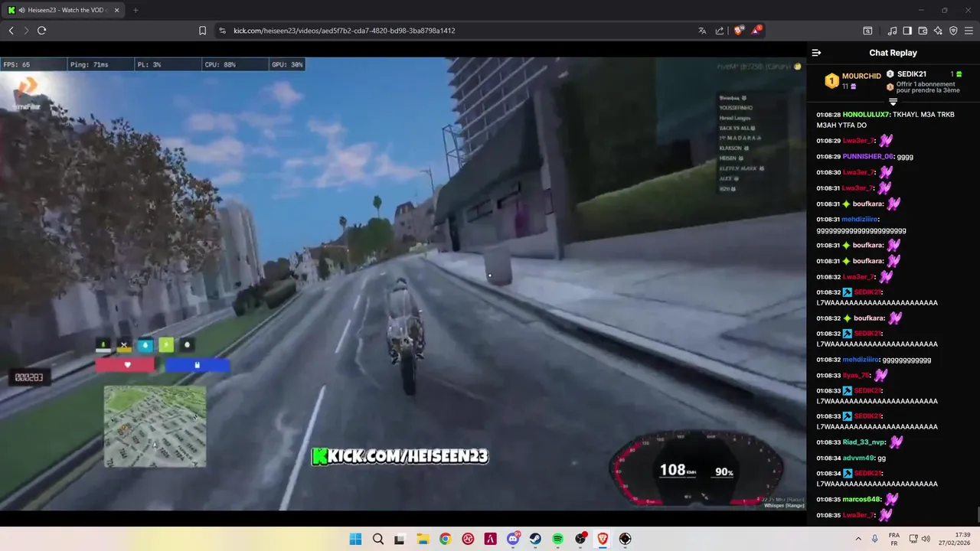Click the in-game minimap
The image size is (980, 551).
[155, 426]
